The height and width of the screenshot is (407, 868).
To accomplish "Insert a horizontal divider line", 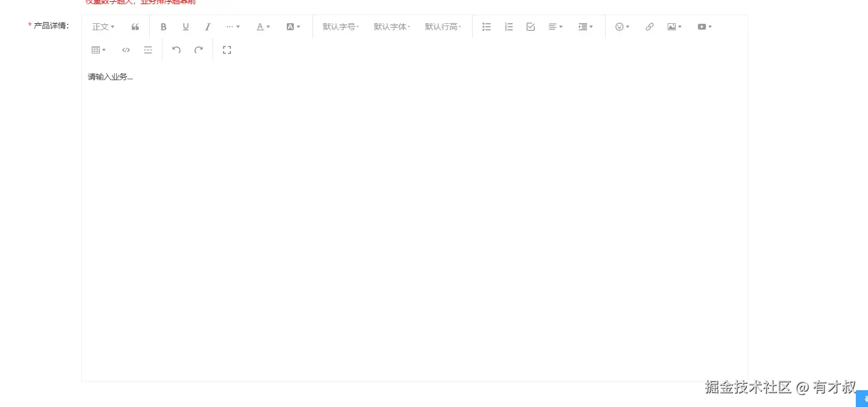I will point(148,50).
